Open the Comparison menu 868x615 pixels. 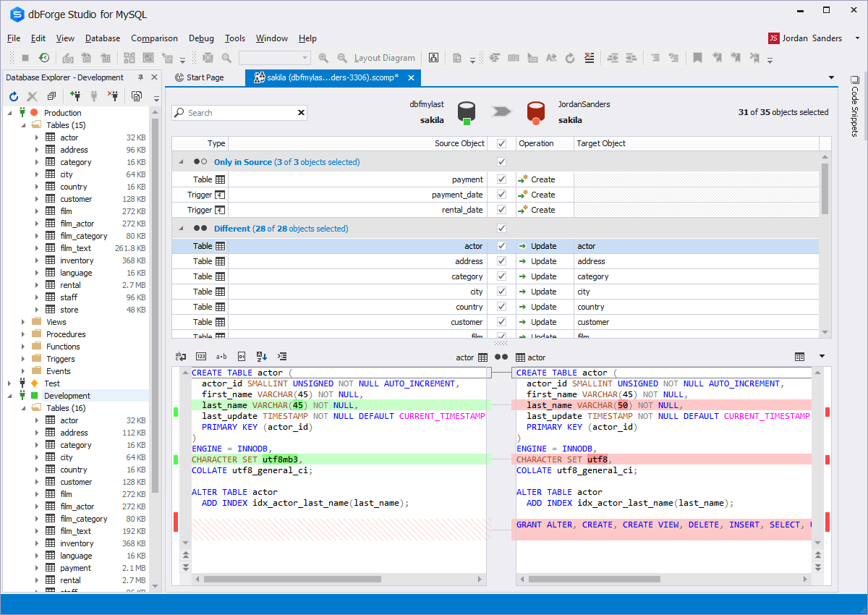(154, 38)
